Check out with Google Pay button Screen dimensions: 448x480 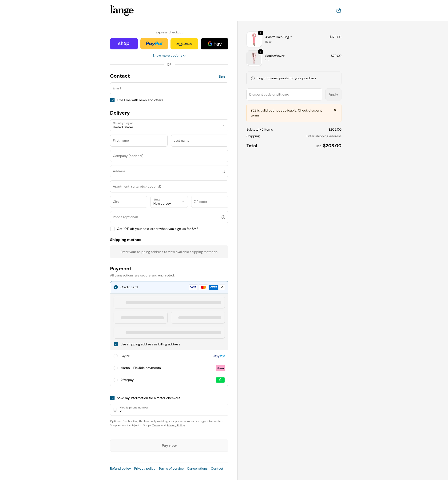click(x=214, y=44)
